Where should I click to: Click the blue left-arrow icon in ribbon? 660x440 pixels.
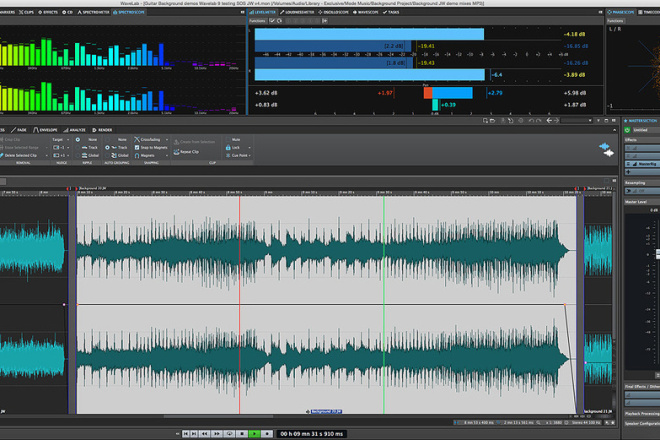[604, 146]
